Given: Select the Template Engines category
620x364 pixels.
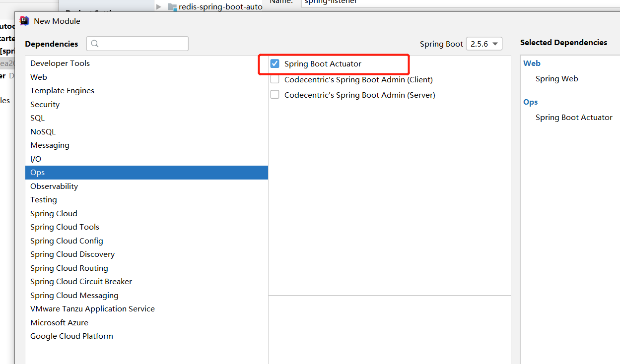Looking at the screenshot, I should click(146, 91).
